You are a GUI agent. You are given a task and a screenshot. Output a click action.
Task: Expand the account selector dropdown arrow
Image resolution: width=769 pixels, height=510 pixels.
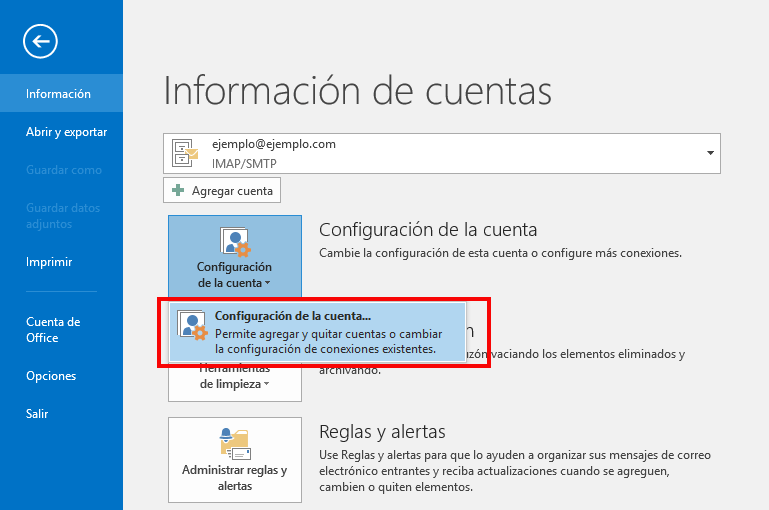tap(710, 153)
